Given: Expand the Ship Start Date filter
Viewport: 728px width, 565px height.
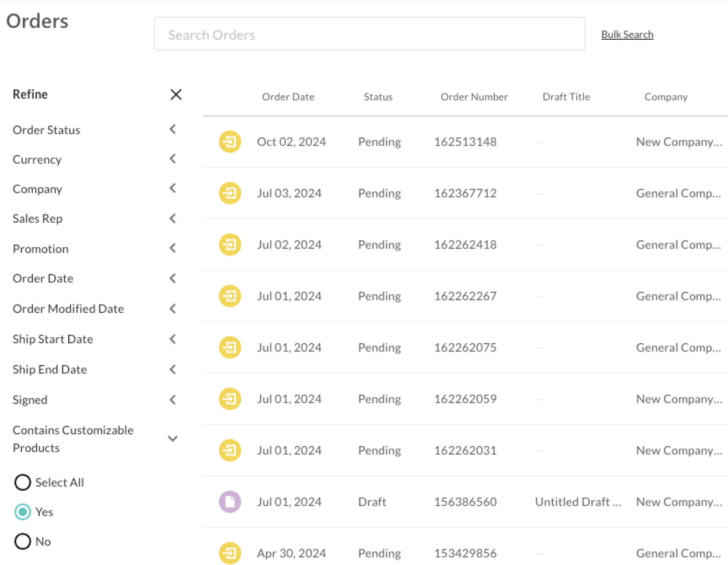Looking at the screenshot, I should (x=173, y=339).
